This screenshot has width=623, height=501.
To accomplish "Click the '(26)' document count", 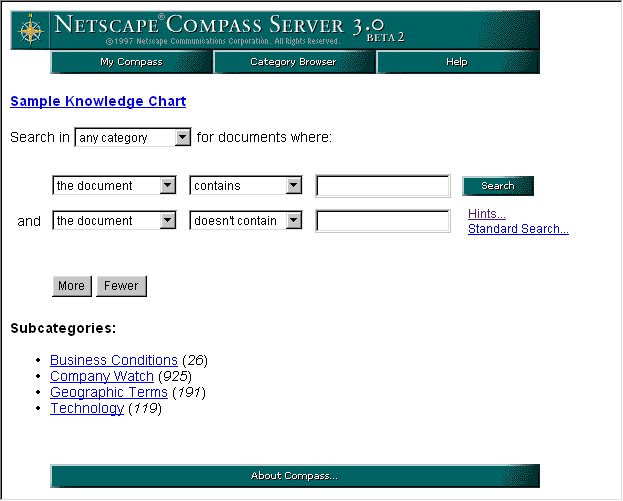I will click(195, 360).
